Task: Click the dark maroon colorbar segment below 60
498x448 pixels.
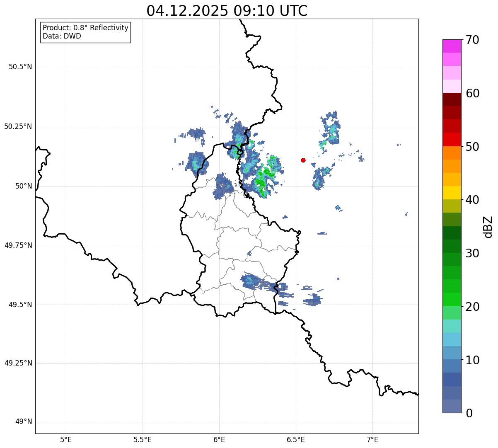Action: 452,99
